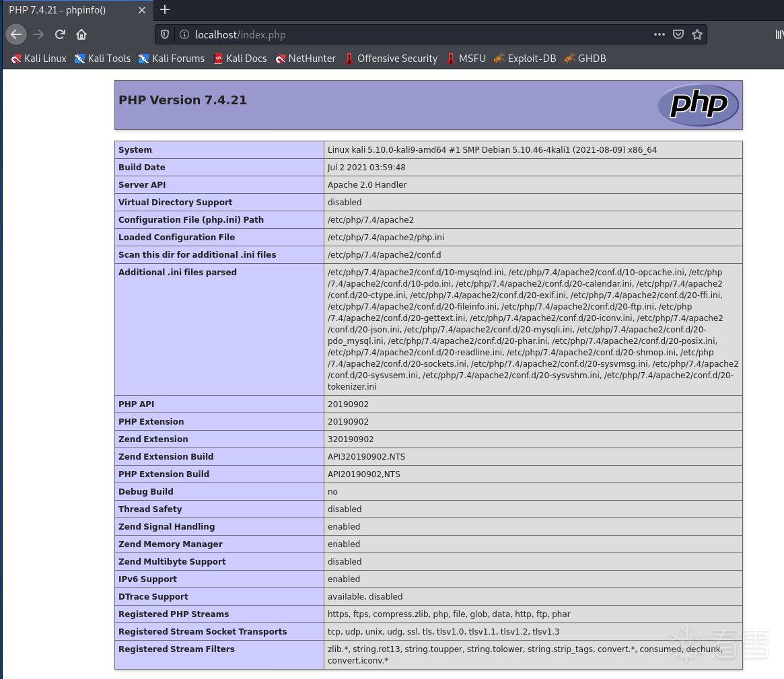
Task: Click the PHP Version 7.4.21 heading
Action: tap(182, 100)
